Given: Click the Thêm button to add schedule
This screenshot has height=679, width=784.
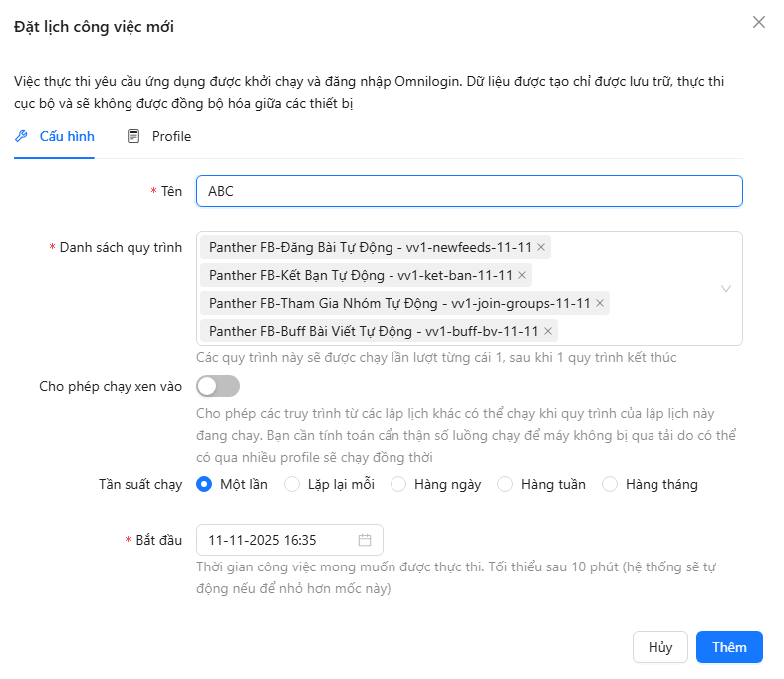Looking at the screenshot, I should 729,647.
